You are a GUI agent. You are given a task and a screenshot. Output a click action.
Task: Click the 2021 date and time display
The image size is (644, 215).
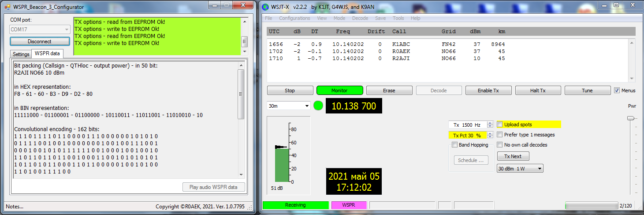354,181
